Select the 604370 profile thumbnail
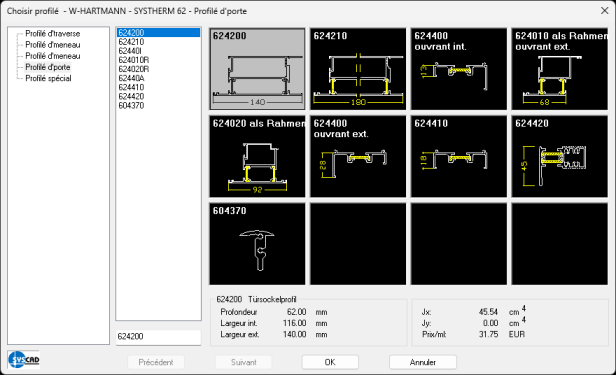This screenshot has height=375, width=616. 257,244
